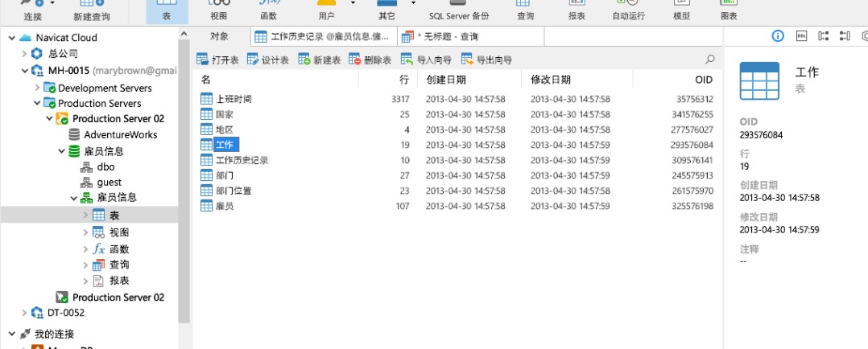Screen dimensions: 868x349
Task: Click the sidebar scroll-up arrow
Action: tap(184, 35)
